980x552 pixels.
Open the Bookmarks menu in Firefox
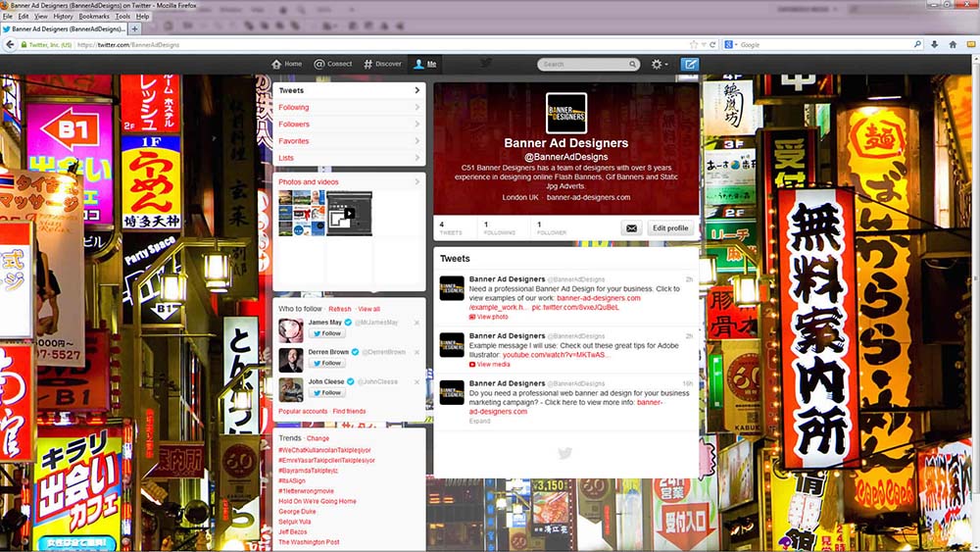click(94, 17)
